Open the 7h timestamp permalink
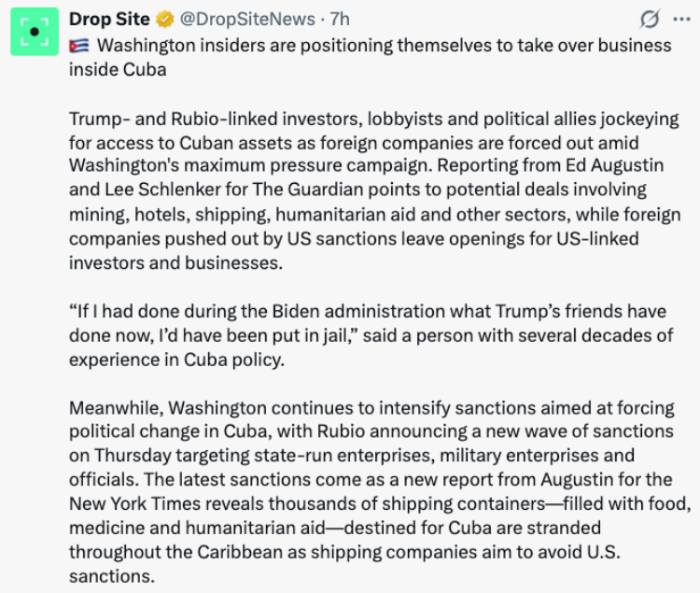700x593 pixels. 340,20
